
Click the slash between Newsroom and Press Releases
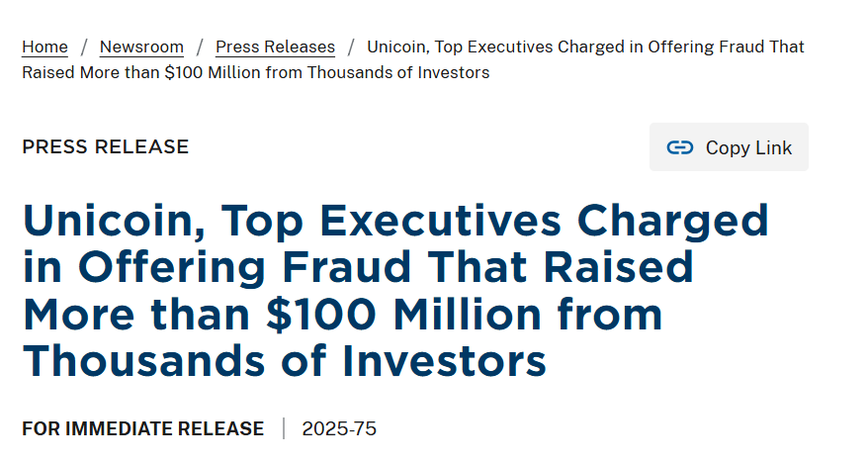[x=200, y=46]
